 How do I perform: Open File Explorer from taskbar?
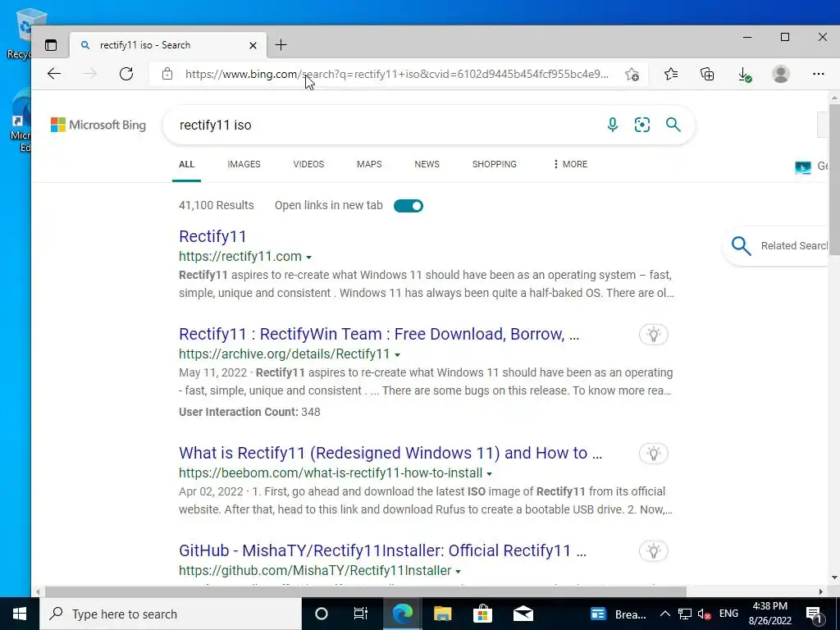(442, 614)
